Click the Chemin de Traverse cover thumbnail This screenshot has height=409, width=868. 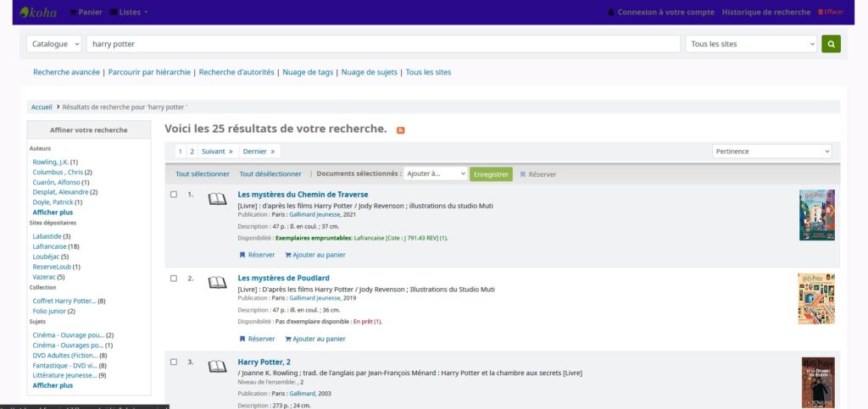[816, 215]
